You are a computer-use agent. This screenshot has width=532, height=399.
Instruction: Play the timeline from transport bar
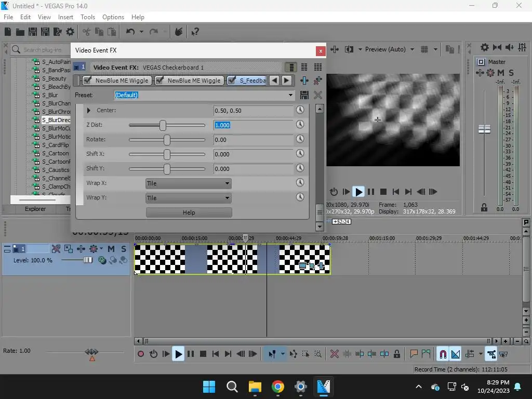tap(178, 354)
